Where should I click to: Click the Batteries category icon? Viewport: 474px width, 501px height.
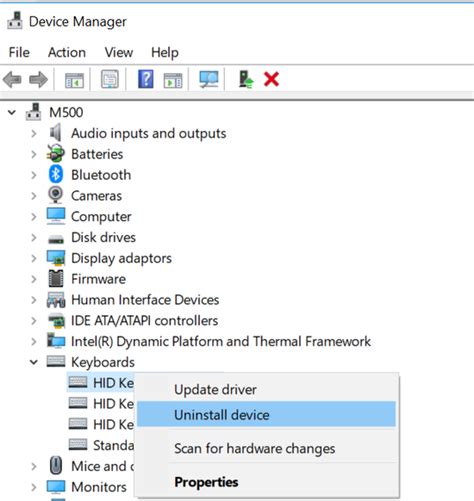pos(55,153)
